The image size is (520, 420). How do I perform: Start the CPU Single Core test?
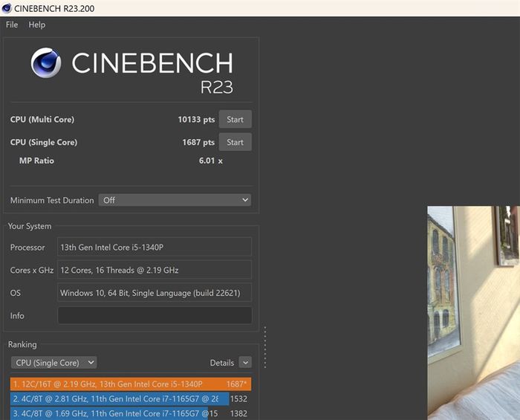pyautogui.click(x=235, y=142)
